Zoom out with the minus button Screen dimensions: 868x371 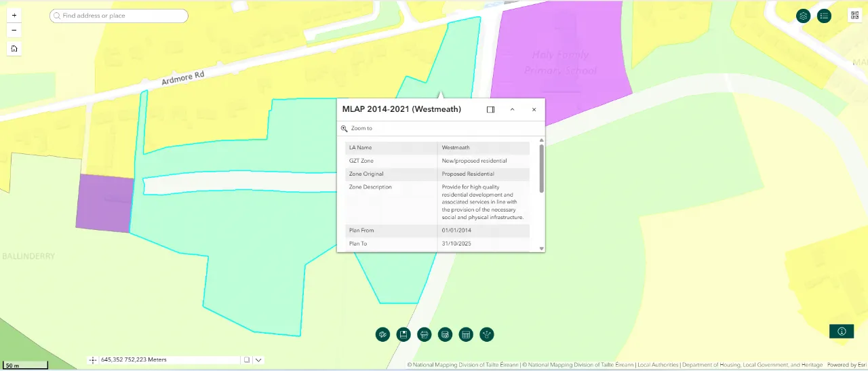14,31
